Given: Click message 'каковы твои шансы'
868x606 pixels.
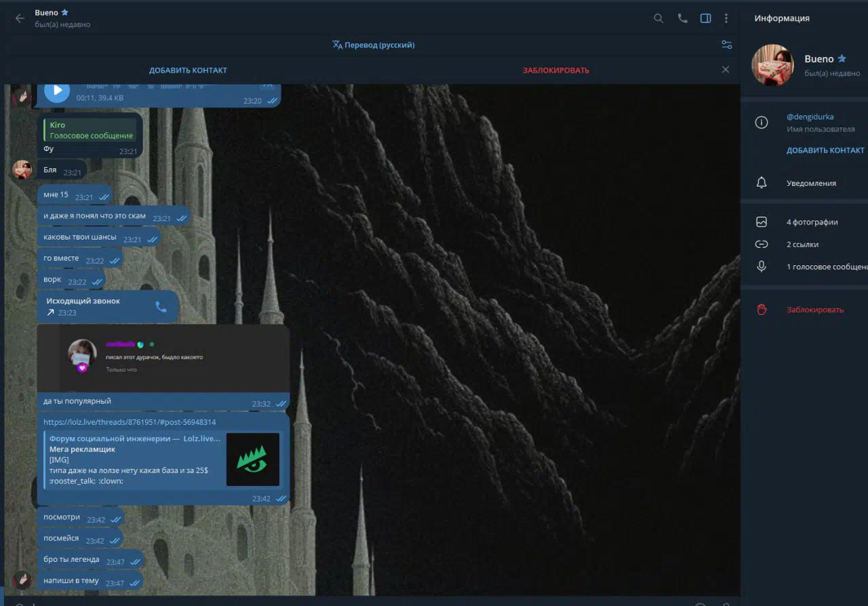Looking at the screenshot, I should tap(99, 238).
